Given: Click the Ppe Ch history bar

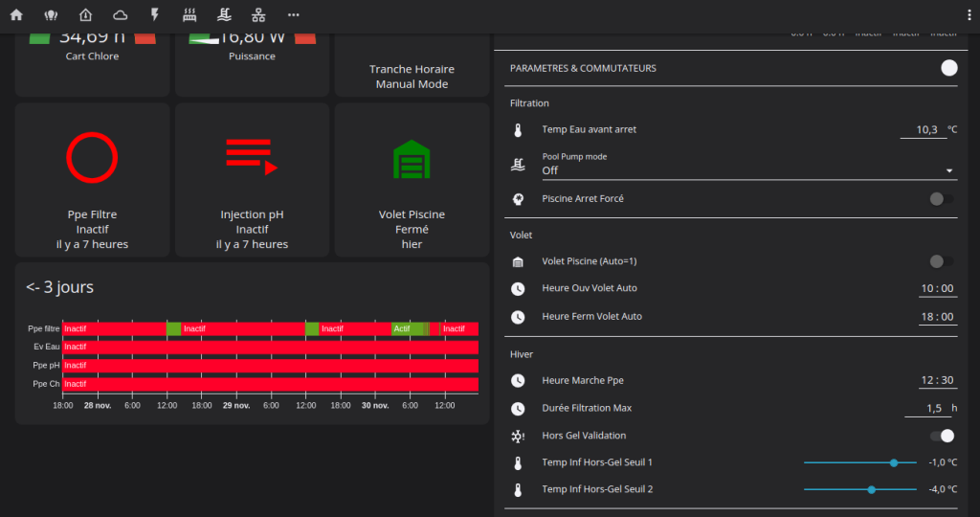Looking at the screenshot, I should pyautogui.click(x=270, y=384).
